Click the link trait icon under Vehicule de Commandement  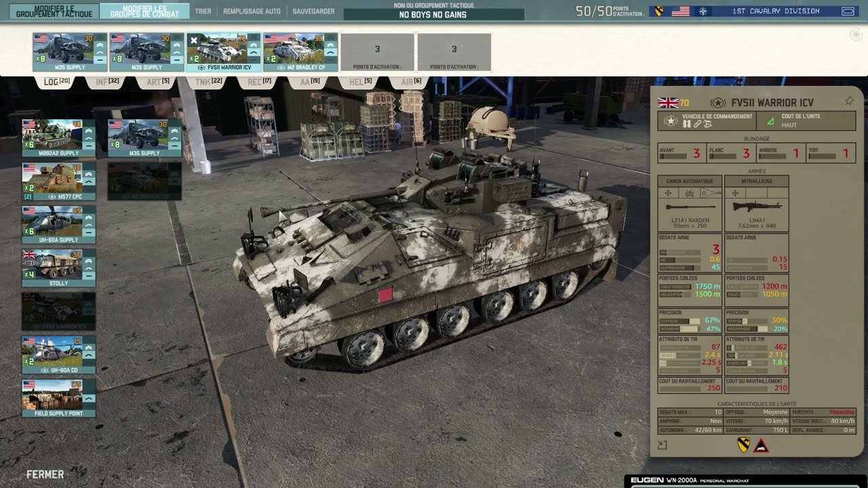point(696,124)
